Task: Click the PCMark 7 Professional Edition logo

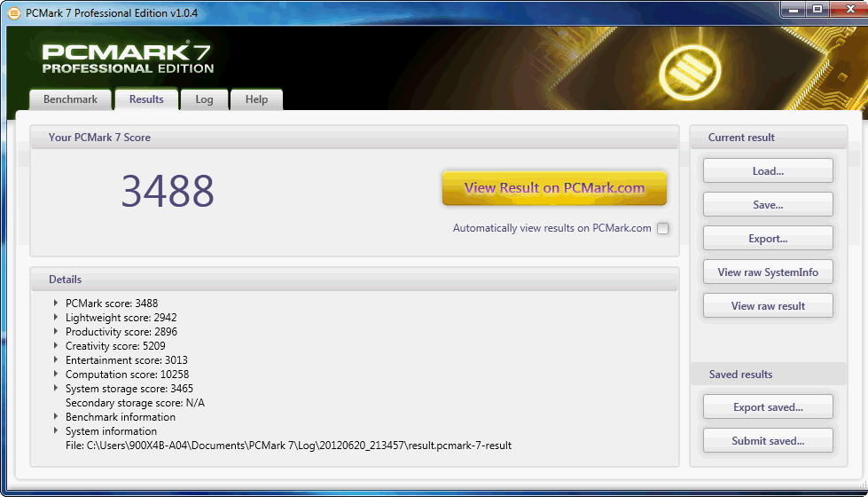Action: click(x=128, y=57)
